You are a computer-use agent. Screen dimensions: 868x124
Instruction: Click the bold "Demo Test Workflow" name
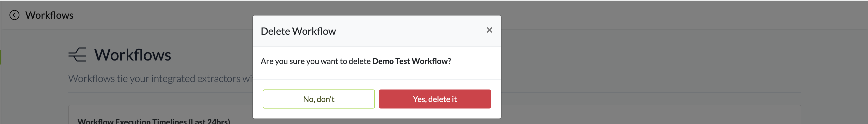pos(410,61)
